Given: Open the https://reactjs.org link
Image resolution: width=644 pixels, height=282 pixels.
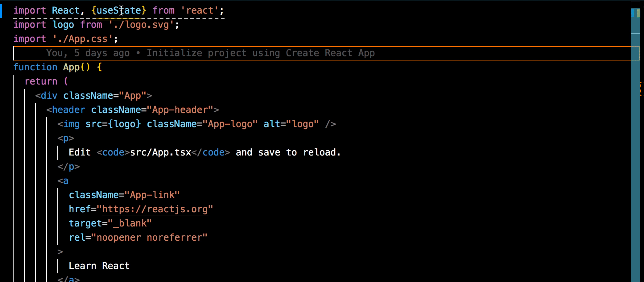Looking at the screenshot, I should click(155, 209).
